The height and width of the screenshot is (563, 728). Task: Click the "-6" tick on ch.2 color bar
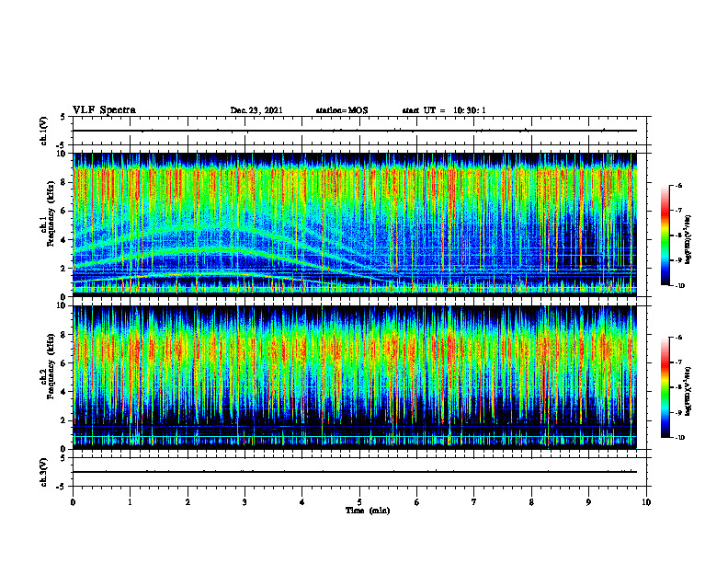click(x=678, y=338)
